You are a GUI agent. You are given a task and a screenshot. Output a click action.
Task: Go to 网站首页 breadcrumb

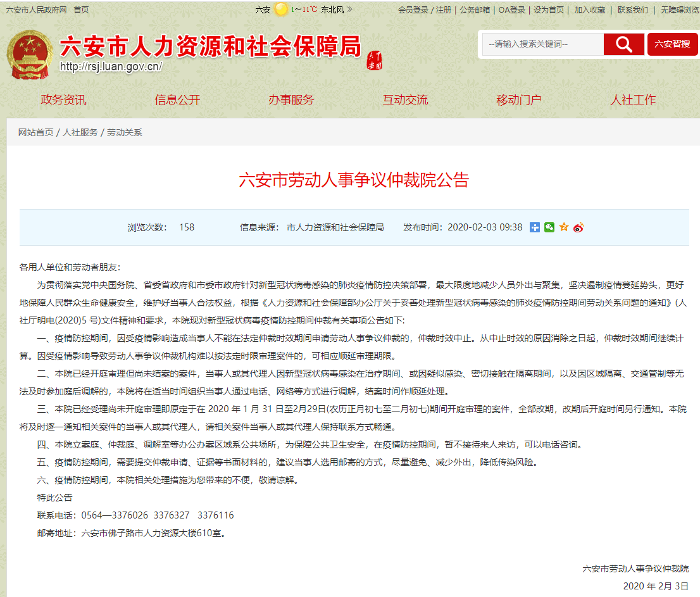[35, 132]
